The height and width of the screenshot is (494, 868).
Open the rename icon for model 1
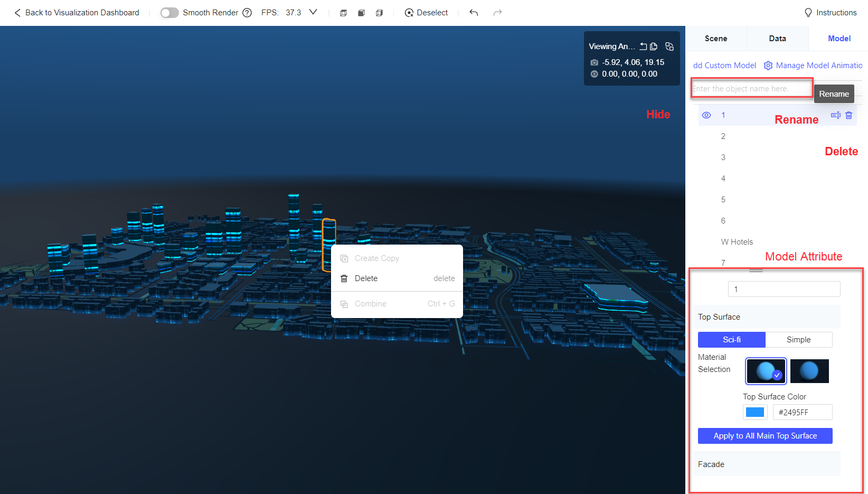click(x=836, y=115)
